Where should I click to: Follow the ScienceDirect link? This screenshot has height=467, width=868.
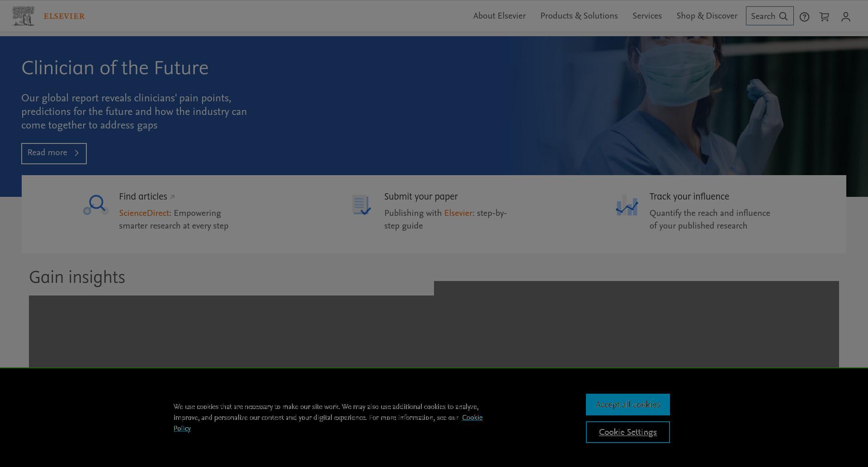[x=144, y=213]
